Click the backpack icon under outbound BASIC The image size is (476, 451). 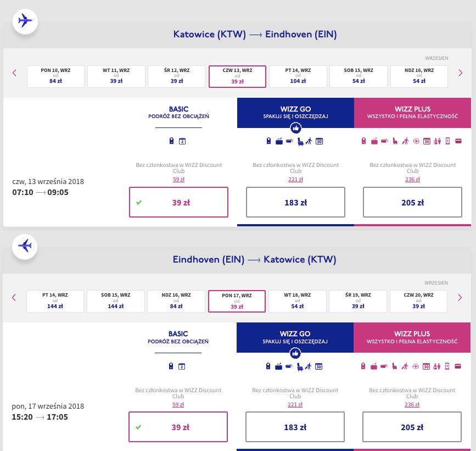pos(172,141)
